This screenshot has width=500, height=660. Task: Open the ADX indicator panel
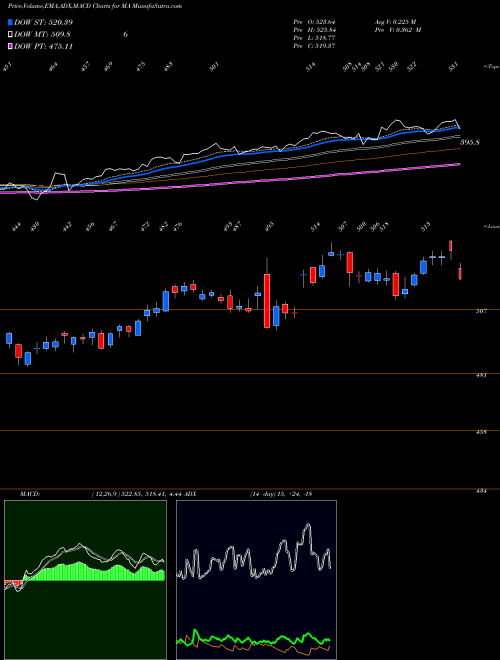tap(256, 580)
